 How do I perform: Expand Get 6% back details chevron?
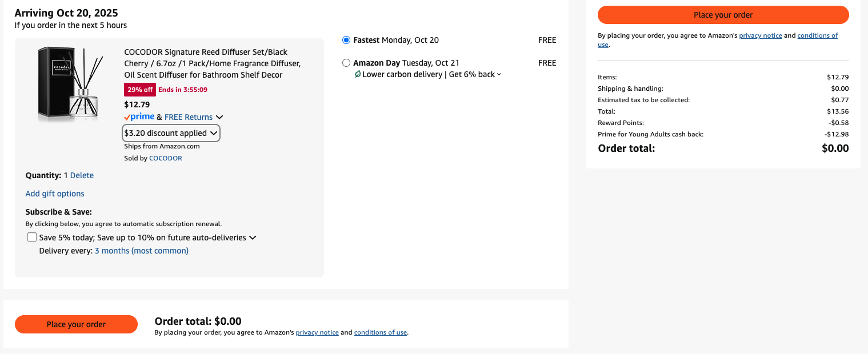pos(499,74)
